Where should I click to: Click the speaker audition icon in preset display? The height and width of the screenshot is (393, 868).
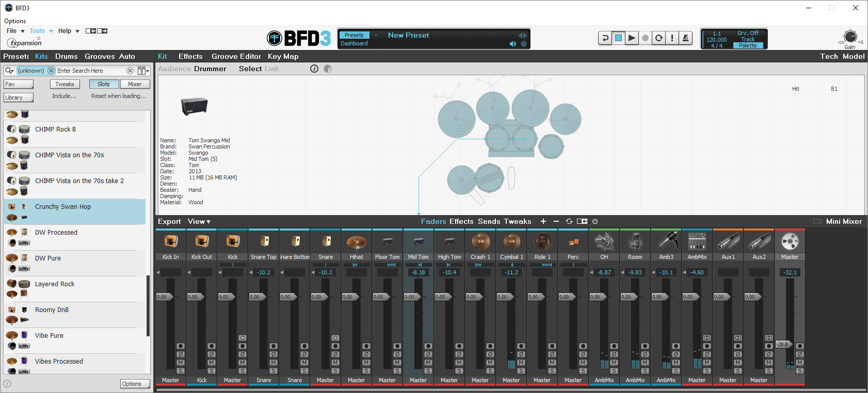512,44
